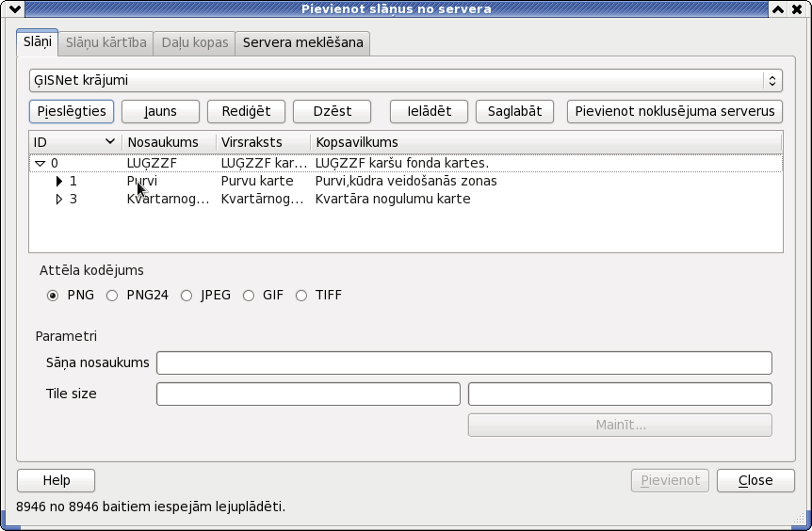
Task: Click the Mainīt... button
Action: (x=620, y=425)
